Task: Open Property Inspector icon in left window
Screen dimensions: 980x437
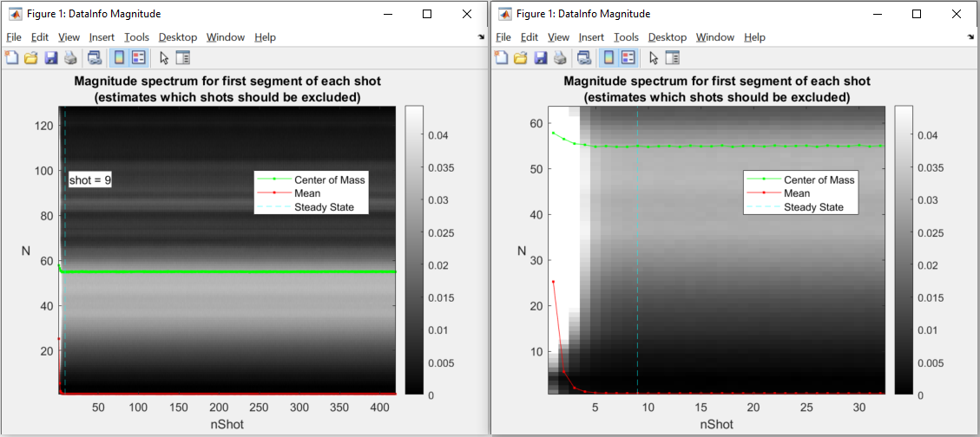Action: (182, 58)
